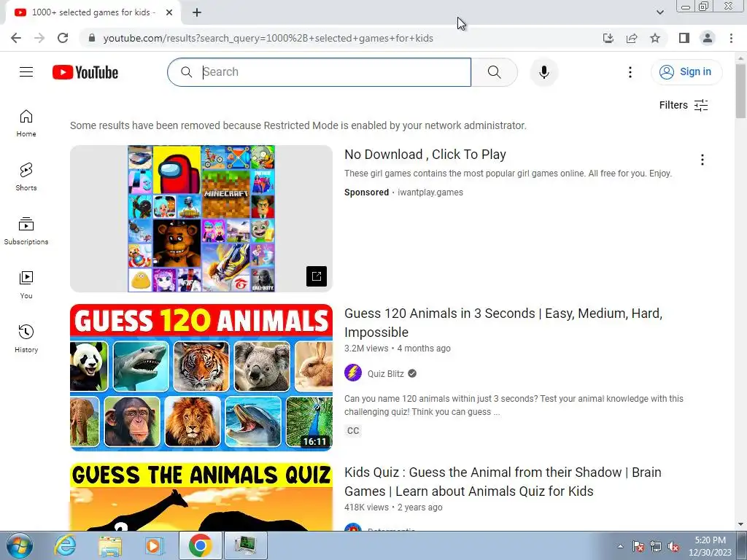Viewport: 747px width, 560px height.
Task: Click the CC closed captions badge
Action: [353, 430]
